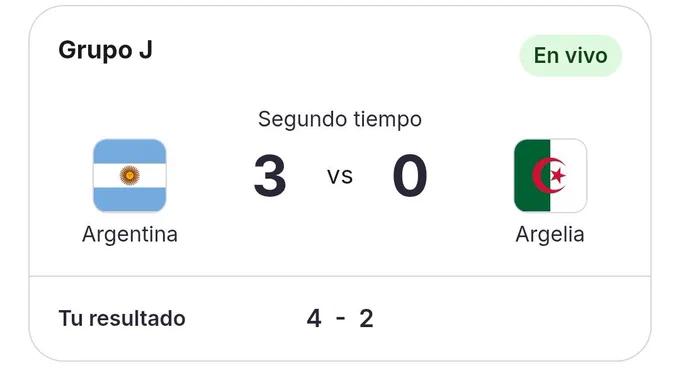Click the Argentina flag icon

[130, 176]
